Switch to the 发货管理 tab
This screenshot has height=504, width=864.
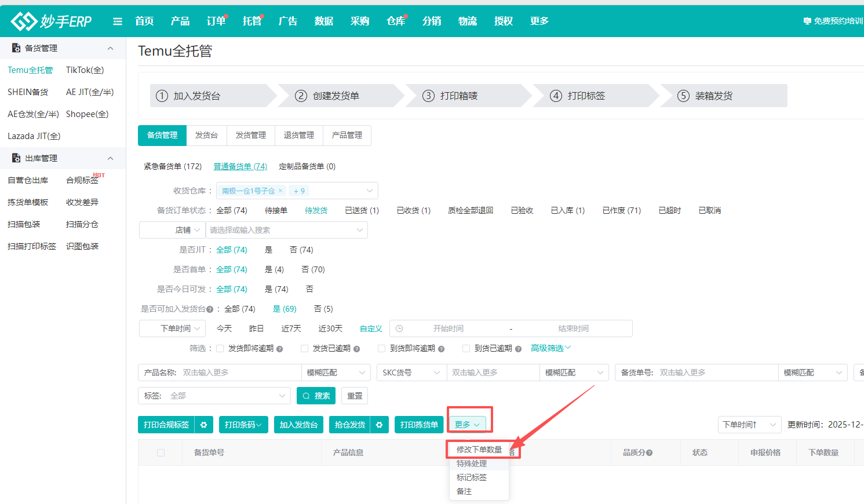click(250, 135)
